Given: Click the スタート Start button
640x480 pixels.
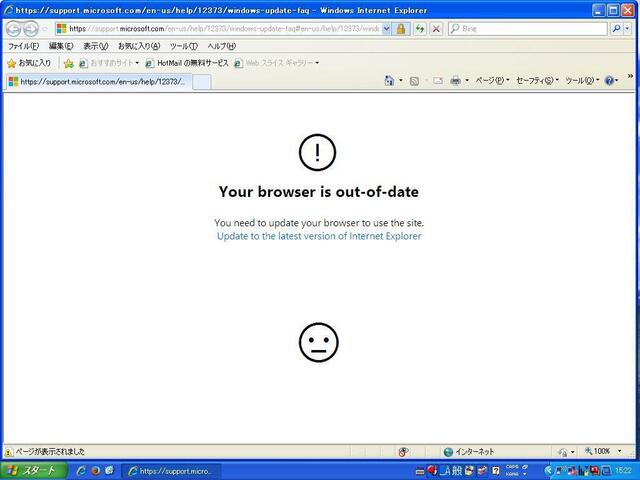Looking at the screenshot, I should pos(33,471).
